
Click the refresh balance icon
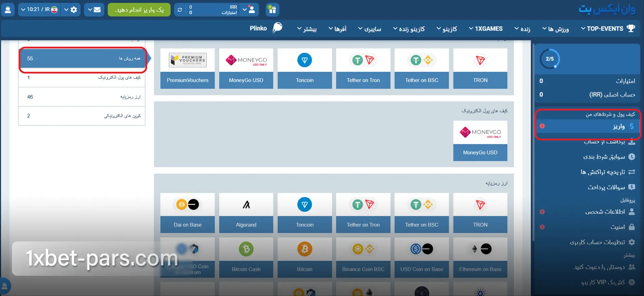180,10
